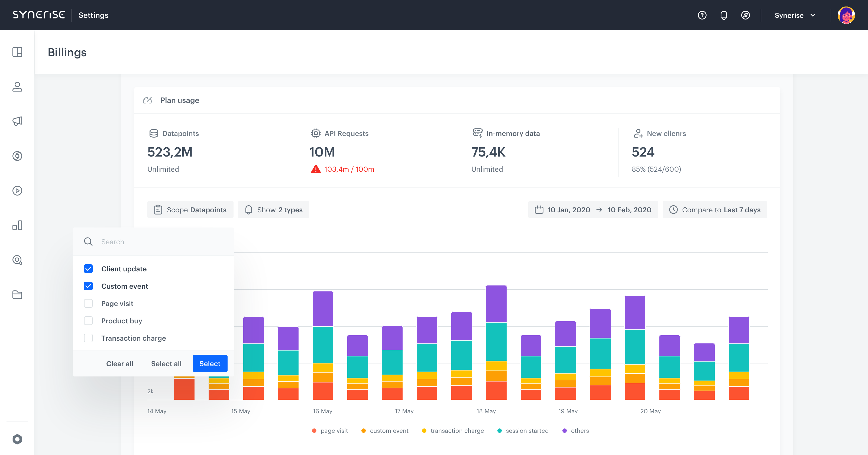The image size is (868, 455).
Task: Open the help question mark icon
Action: 702,15
